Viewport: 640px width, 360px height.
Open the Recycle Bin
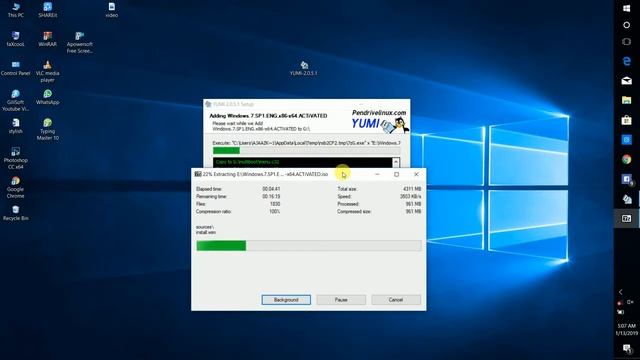point(16,213)
